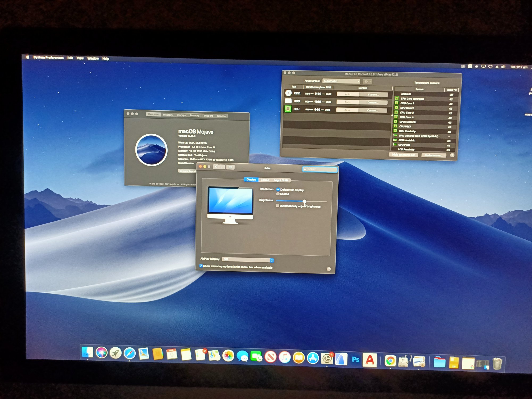Click the Brightness slider
This screenshot has width=532, height=399.
point(301,201)
